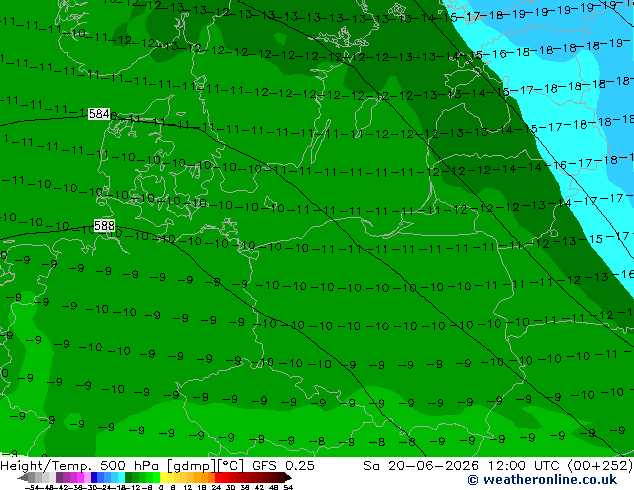Click the left gray arrow end of the legend

[23, 477]
